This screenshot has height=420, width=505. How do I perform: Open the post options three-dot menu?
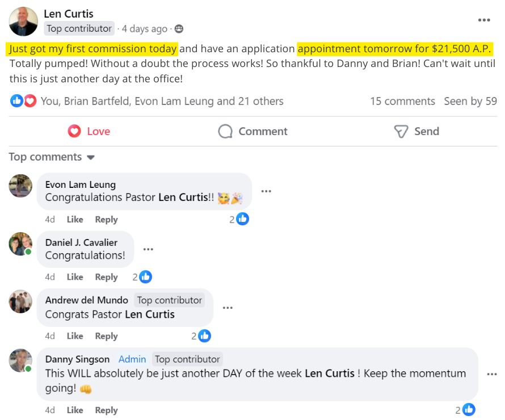(x=483, y=20)
